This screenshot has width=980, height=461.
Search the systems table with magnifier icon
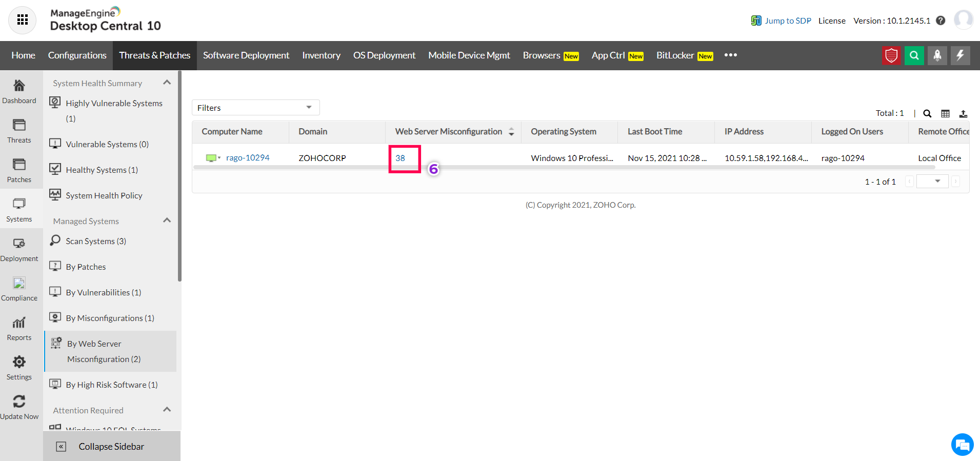coord(927,114)
